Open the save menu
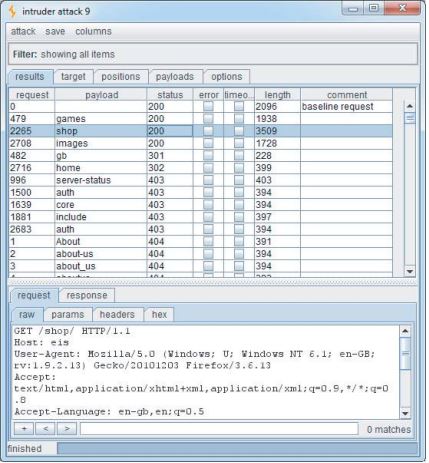This screenshot has width=429, height=463. click(x=55, y=31)
